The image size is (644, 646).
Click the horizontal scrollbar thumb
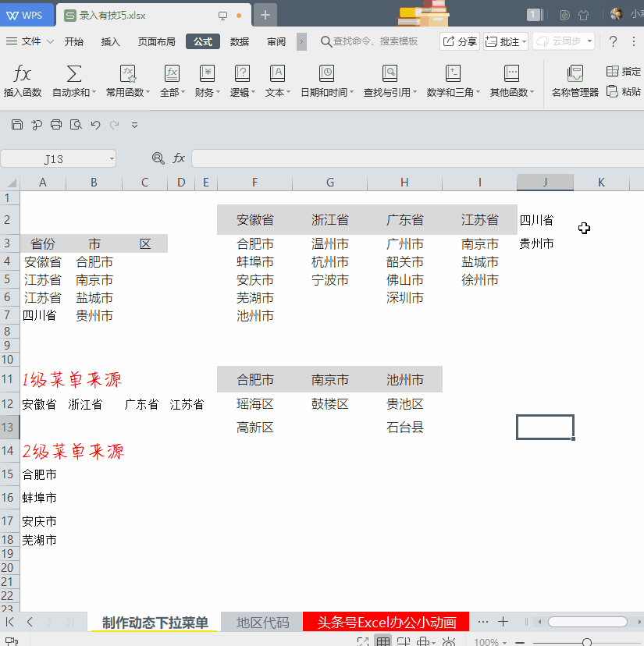coord(587,622)
